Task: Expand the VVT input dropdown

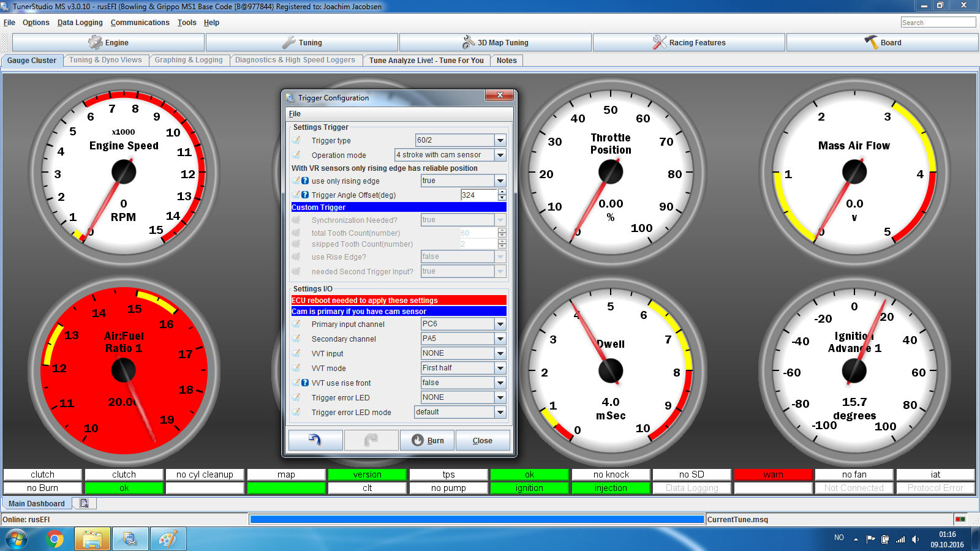Action: click(x=500, y=353)
